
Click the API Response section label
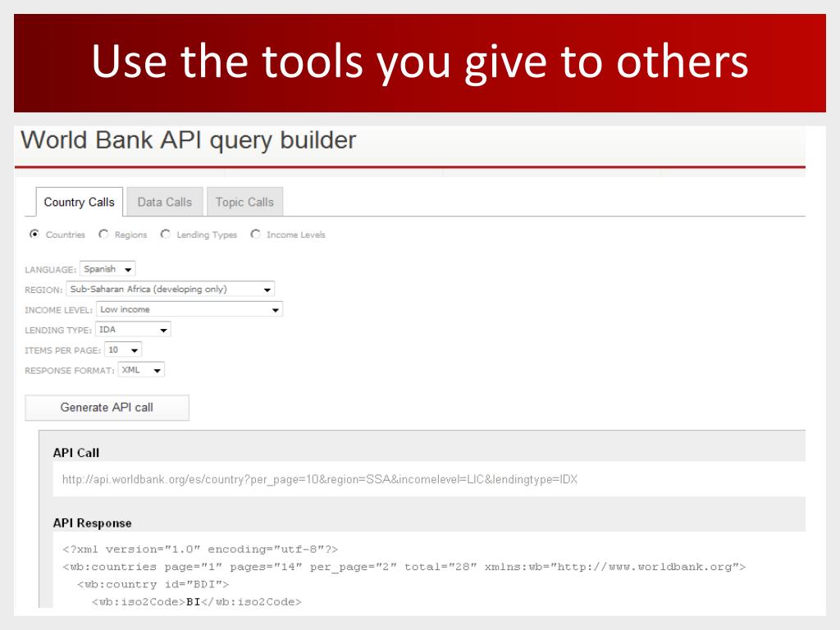(92, 523)
